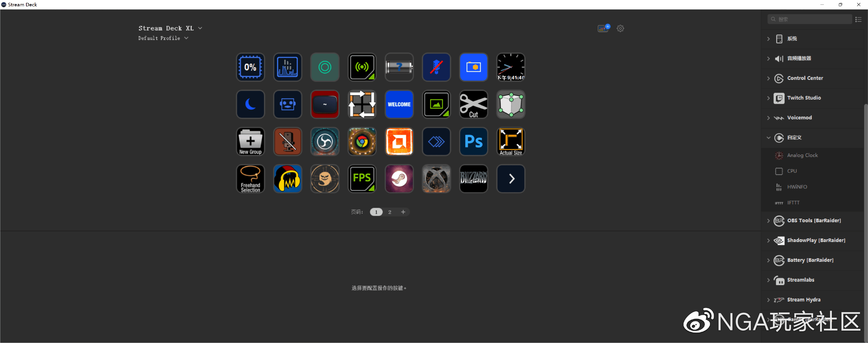This screenshot has width=868, height=343.
Task: Select the headphones waveform audio key
Action: click(x=287, y=178)
